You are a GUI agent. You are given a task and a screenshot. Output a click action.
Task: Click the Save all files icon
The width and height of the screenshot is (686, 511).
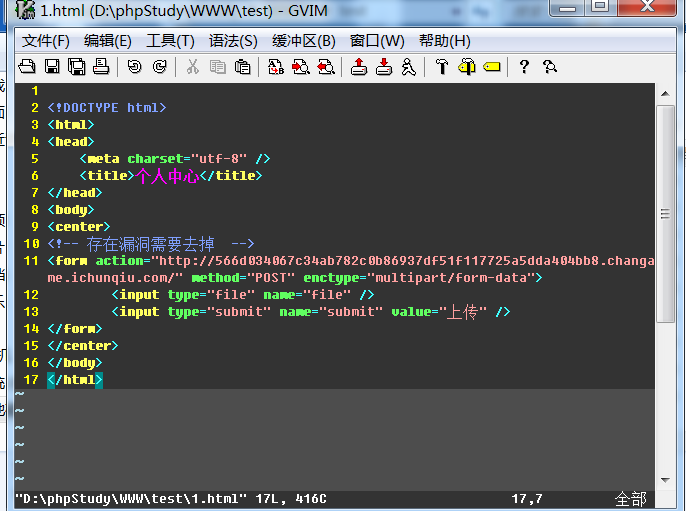(x=77, y=67)
